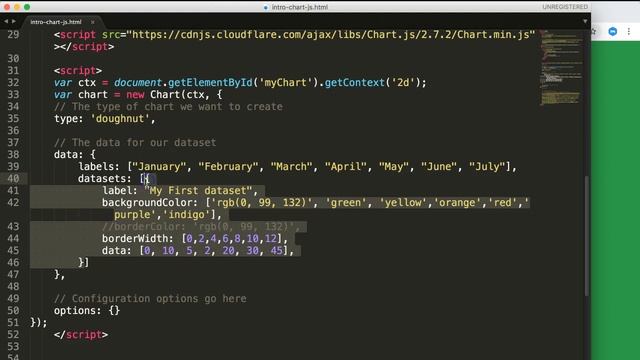The image size is (640, 360).
Task: Click the "February" label string
Action: pos(228,167)
